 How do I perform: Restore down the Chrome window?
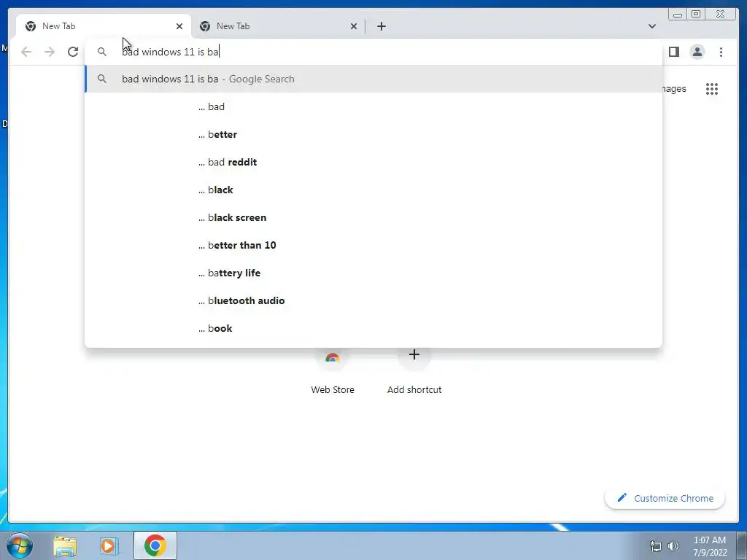695,15
